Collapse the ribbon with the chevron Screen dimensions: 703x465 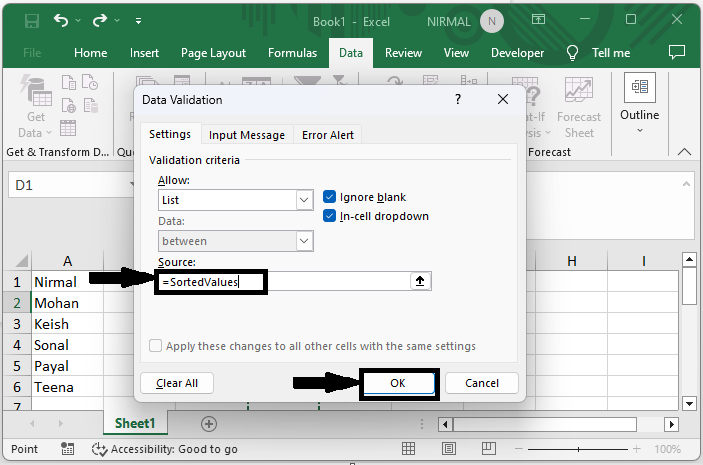[x=684, y=152]
